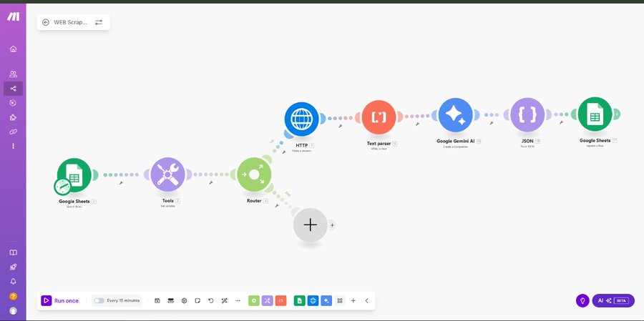Image resolution: width=644 pixels, height=321 pixels.
Task: Select the Google Sheets Update a Row module
Action: [595, 114]
